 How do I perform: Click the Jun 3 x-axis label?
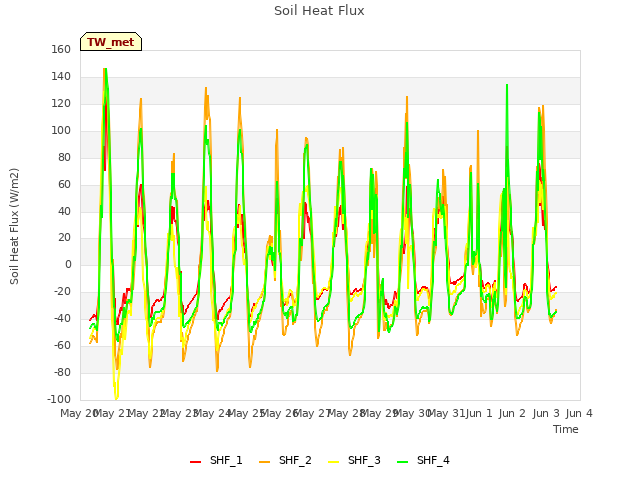[x=546, y=413]
